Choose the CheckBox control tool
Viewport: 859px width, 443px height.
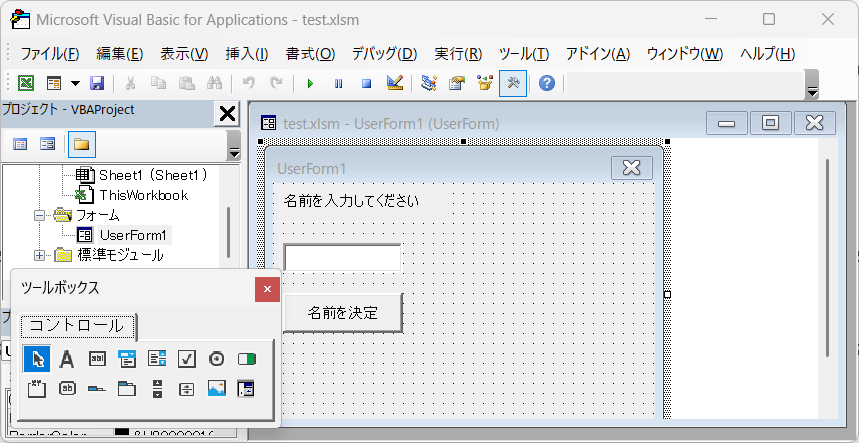click(187, 359)
